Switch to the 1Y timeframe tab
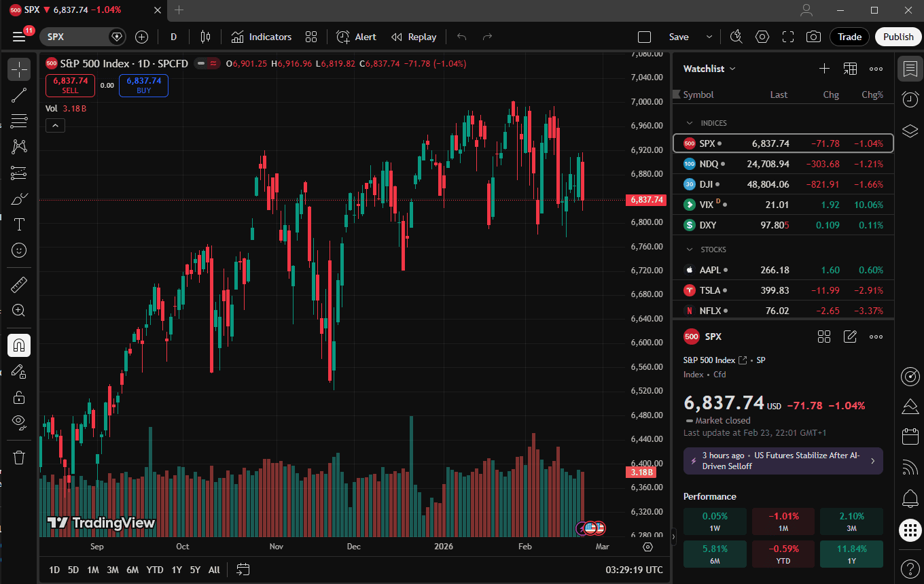The height and width of the screenshot is (584, 924). [176, 570]
